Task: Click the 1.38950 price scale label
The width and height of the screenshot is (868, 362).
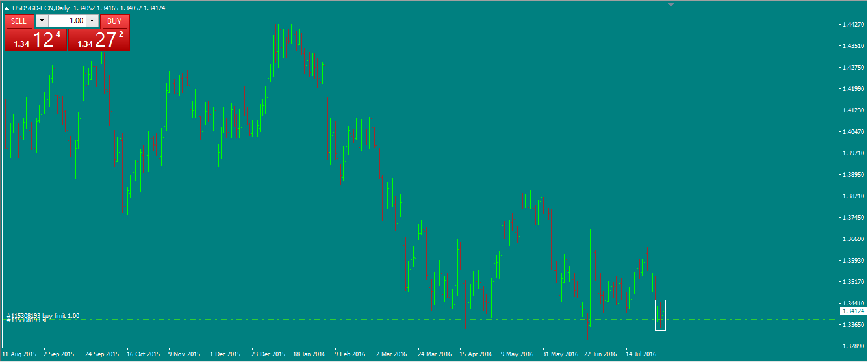Action: tap(853, 175)
